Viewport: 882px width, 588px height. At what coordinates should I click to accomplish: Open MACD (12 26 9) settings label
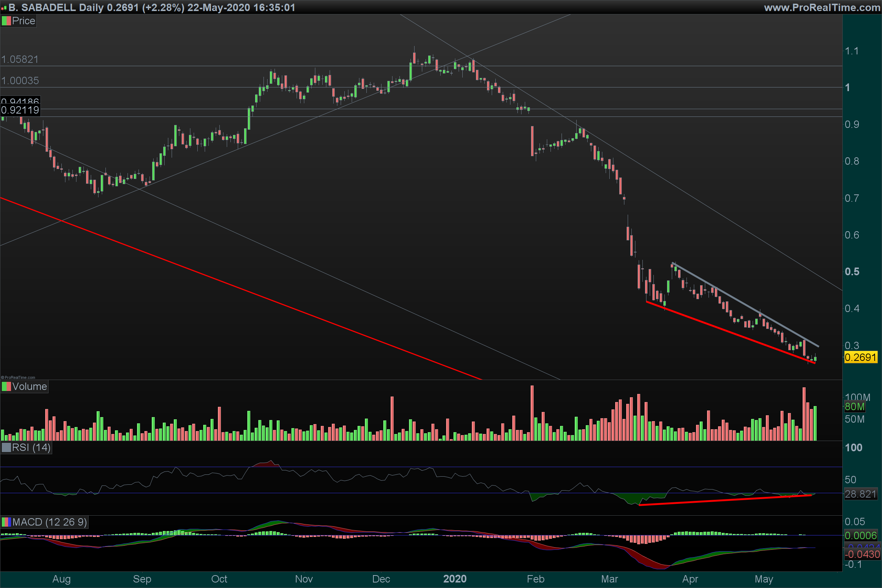[50, 522]
